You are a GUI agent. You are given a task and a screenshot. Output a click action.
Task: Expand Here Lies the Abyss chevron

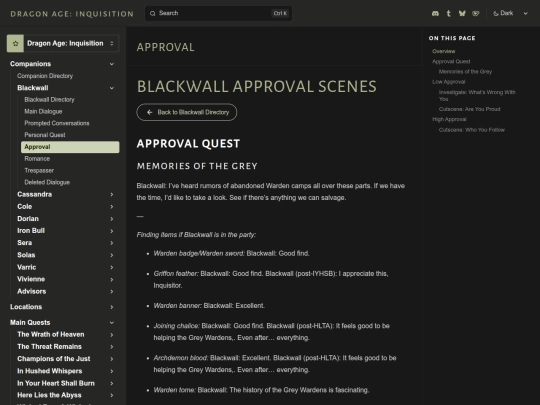point(112,395)
